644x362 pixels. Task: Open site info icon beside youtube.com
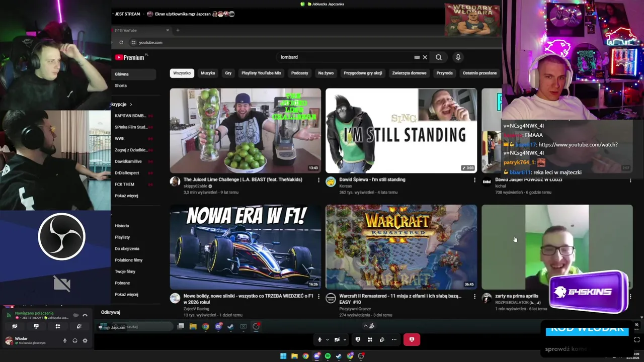click(x=133, y=42)
